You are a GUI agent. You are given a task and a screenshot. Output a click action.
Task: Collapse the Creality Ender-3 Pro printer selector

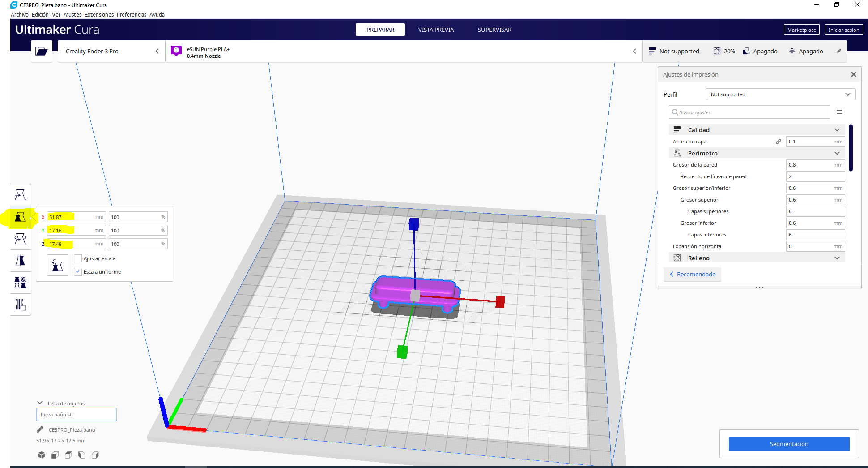[x=157, y=51]
